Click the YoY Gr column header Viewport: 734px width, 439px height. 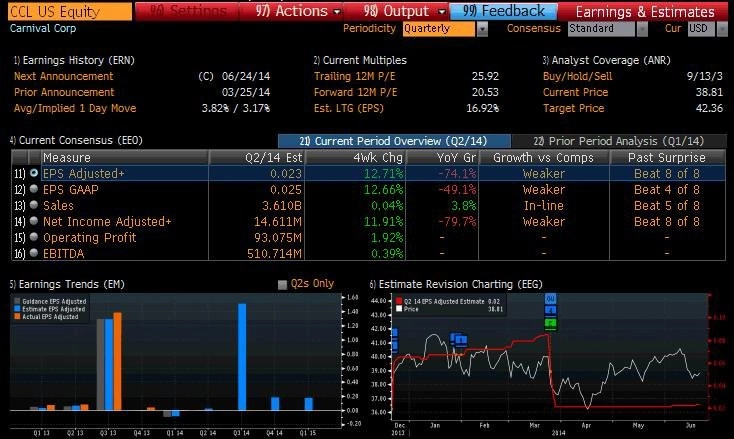tap(442, 158)
